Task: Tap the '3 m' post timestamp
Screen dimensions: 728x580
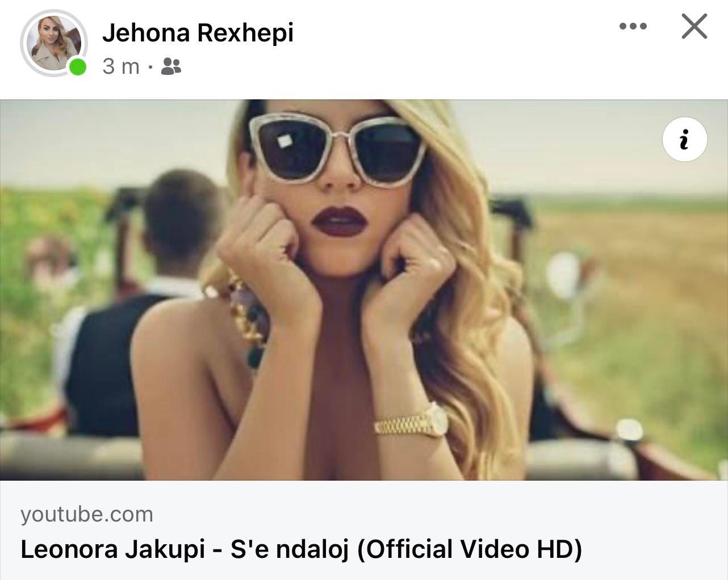Action: (121, 67)
